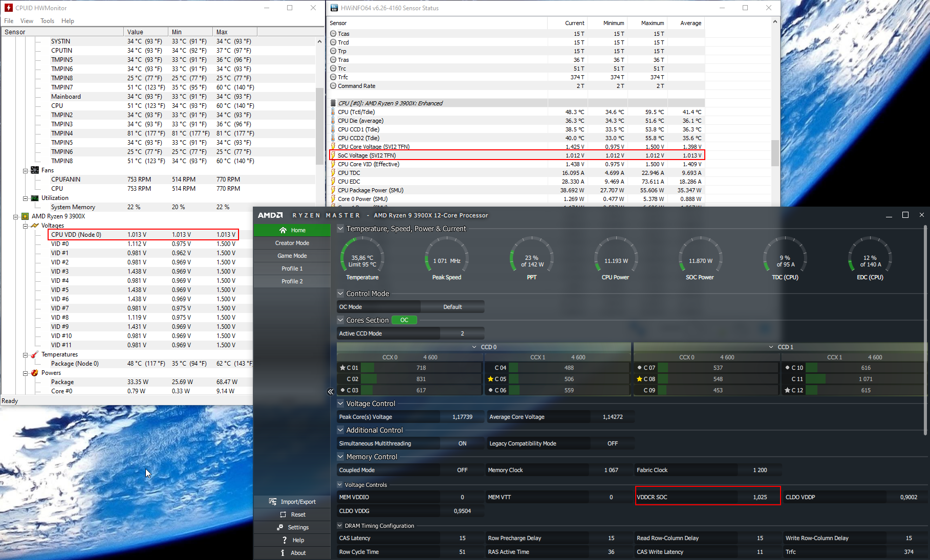Click the HWiNFO vertical scrollbar thumb
The image size is (930, 560).
[x=775, y=153]
